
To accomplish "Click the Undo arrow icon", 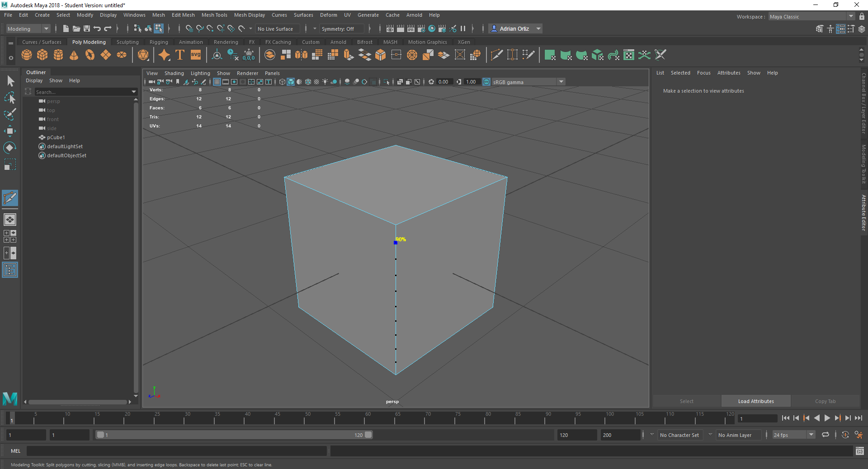I will coord(97,28).
